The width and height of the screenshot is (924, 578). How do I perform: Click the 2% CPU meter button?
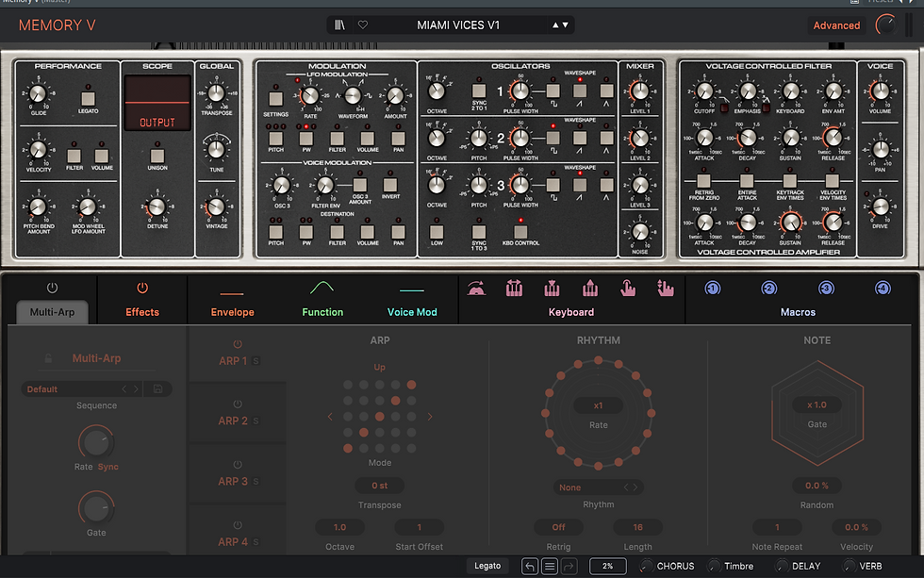click(607, 566)
